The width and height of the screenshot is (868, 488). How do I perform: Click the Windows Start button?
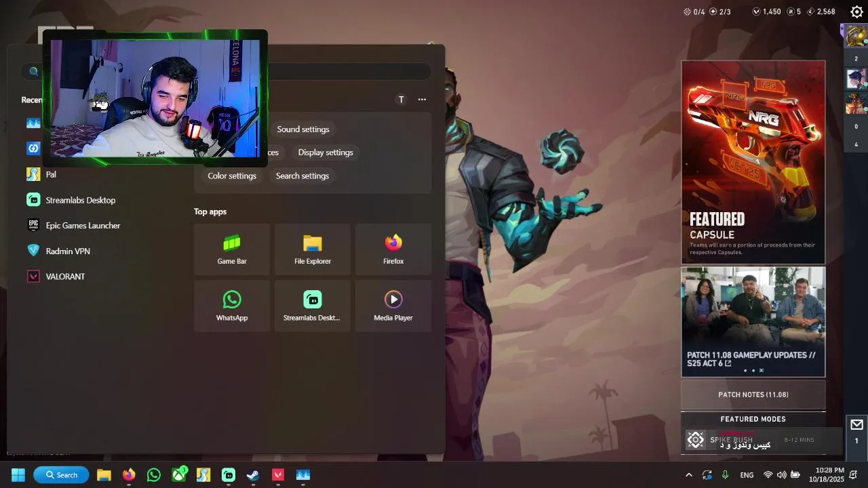click(18, 475)
